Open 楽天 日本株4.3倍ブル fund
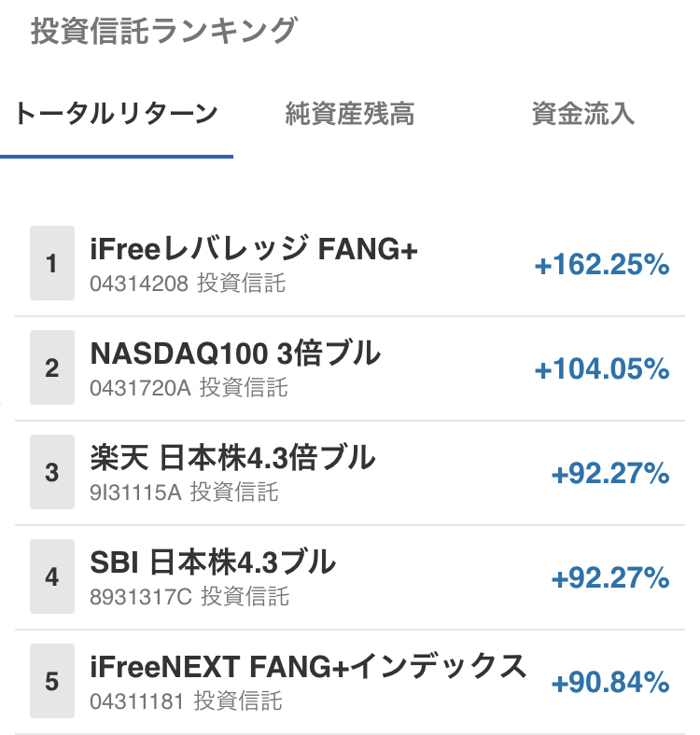 point(232,458)
